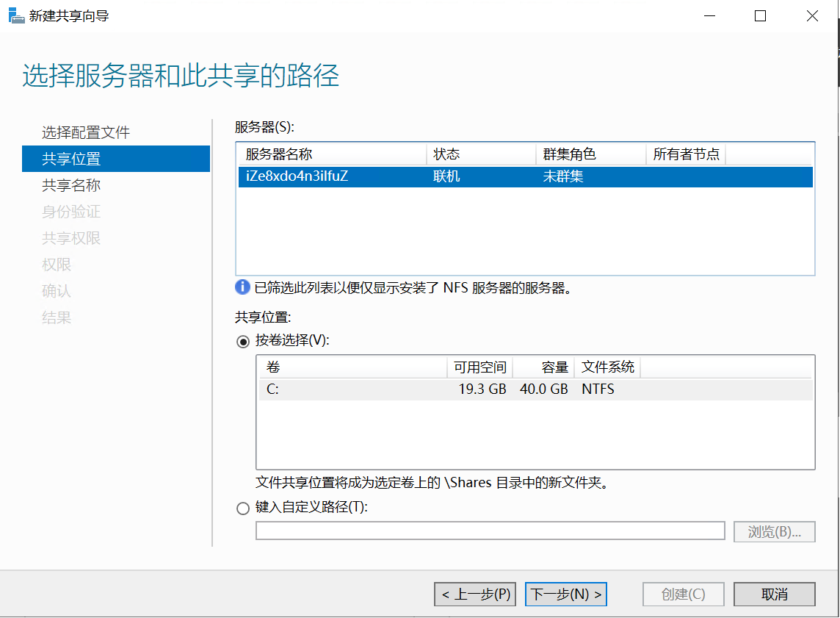Click the 文件系统 column header
The height and width of the screenshot is (618, 840).
point(607,367)
